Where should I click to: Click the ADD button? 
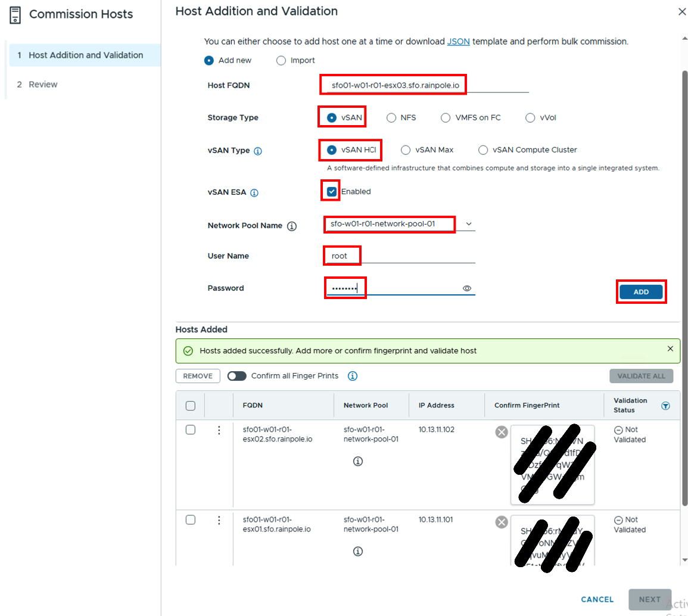click(x=641, y=292)
